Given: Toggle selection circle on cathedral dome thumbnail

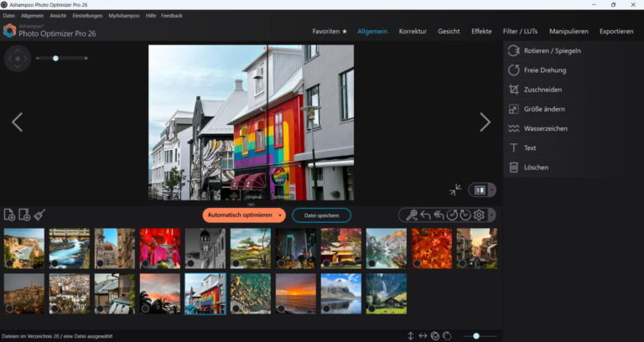Looking at the screenshot, I should click(100, 263).
